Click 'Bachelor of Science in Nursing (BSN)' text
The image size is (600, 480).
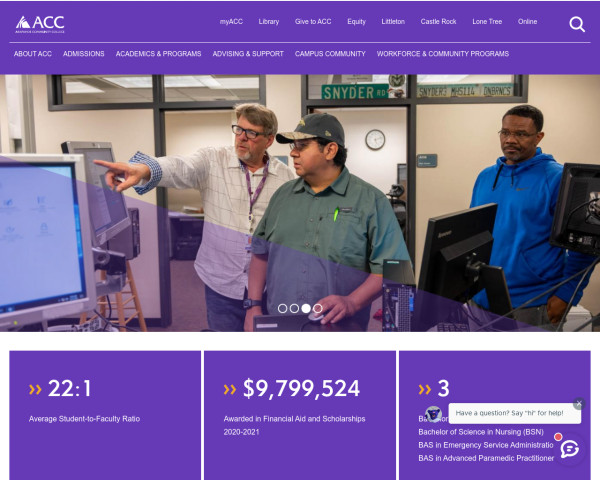click(x=481, y=432)
